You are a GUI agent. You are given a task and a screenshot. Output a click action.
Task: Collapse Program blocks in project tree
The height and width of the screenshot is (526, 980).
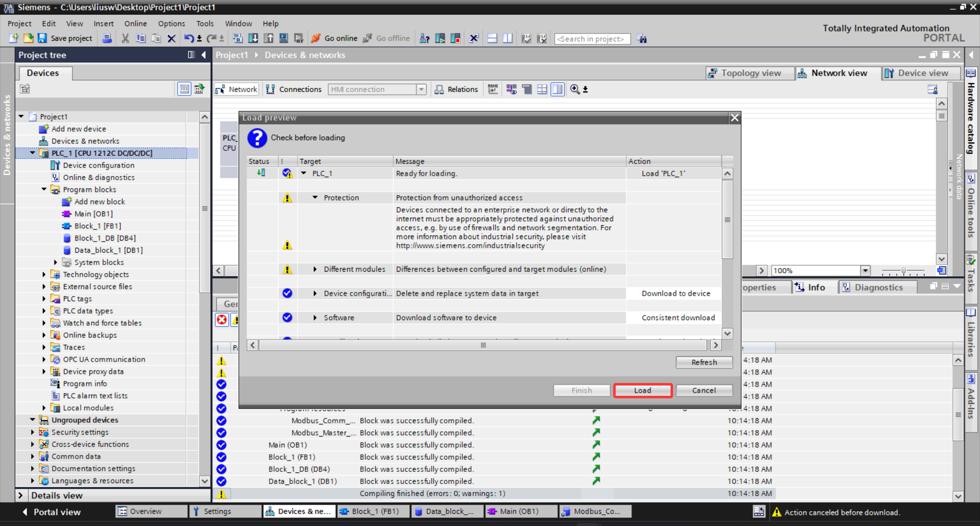click(x=44, y=189)
